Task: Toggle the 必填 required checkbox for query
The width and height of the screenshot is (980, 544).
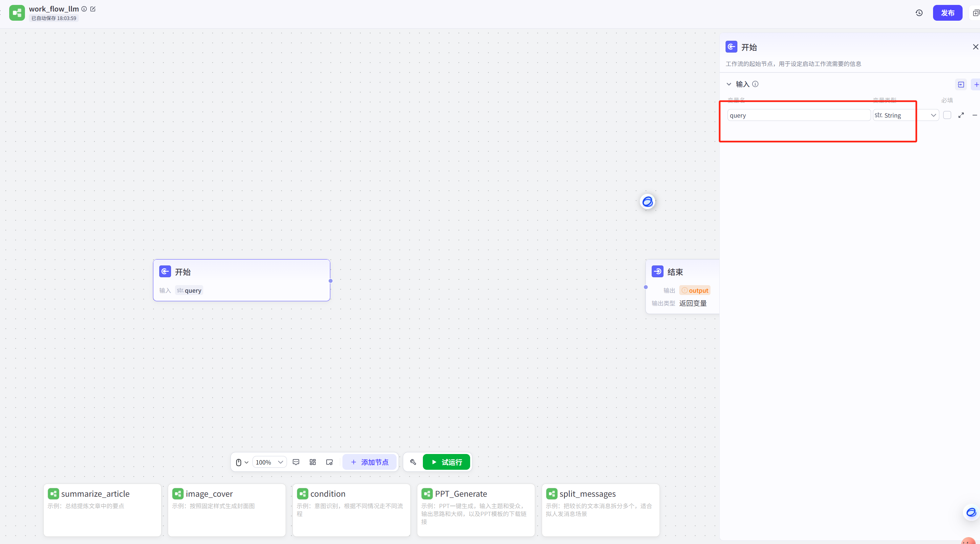Action: pyautogui.click(x=947, y=115)
